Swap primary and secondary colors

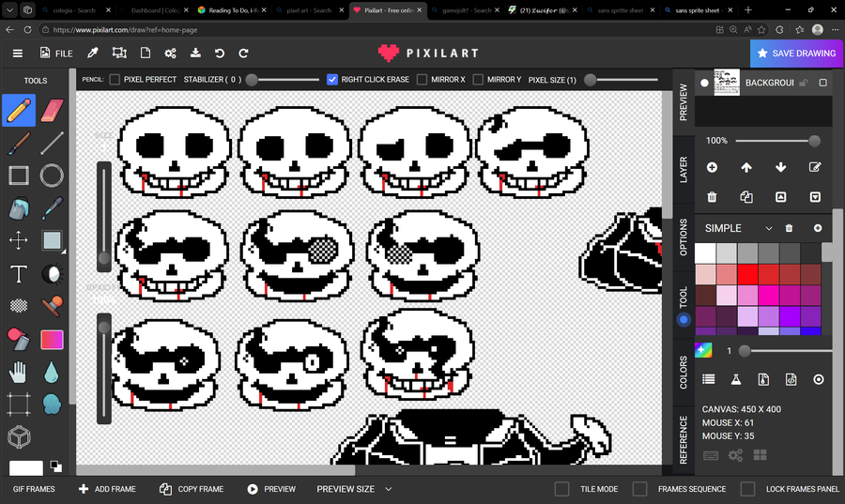click(x=55, y=466)
